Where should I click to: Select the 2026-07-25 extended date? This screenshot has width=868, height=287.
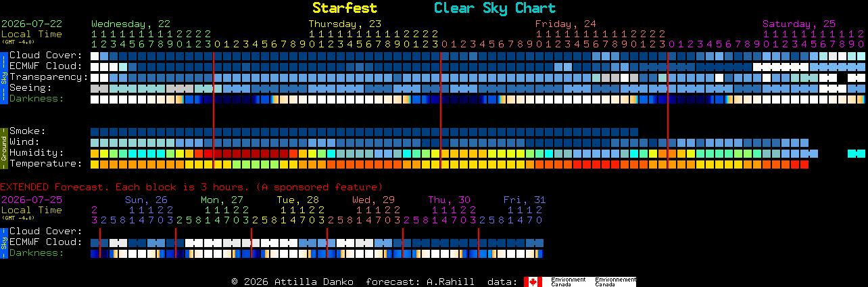pyautogui.click(x=31, y=200)
